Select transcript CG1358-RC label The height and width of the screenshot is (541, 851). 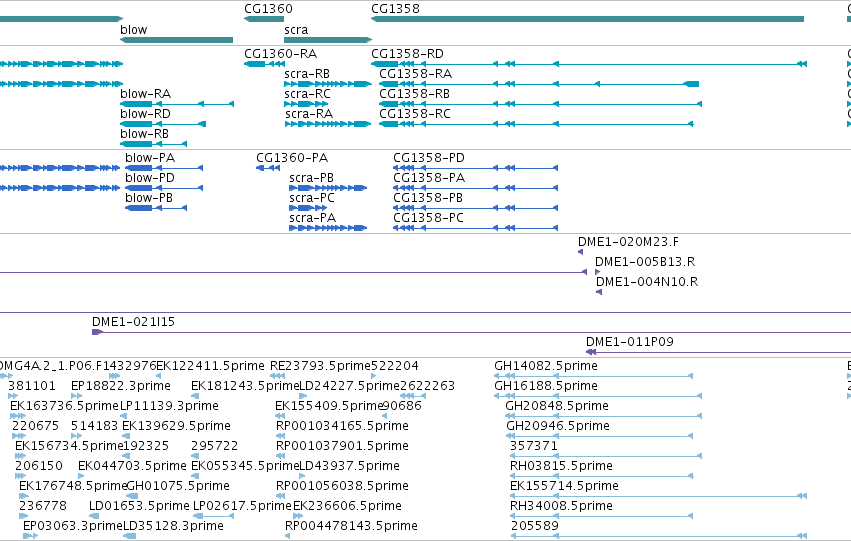[x=415, y=114]
